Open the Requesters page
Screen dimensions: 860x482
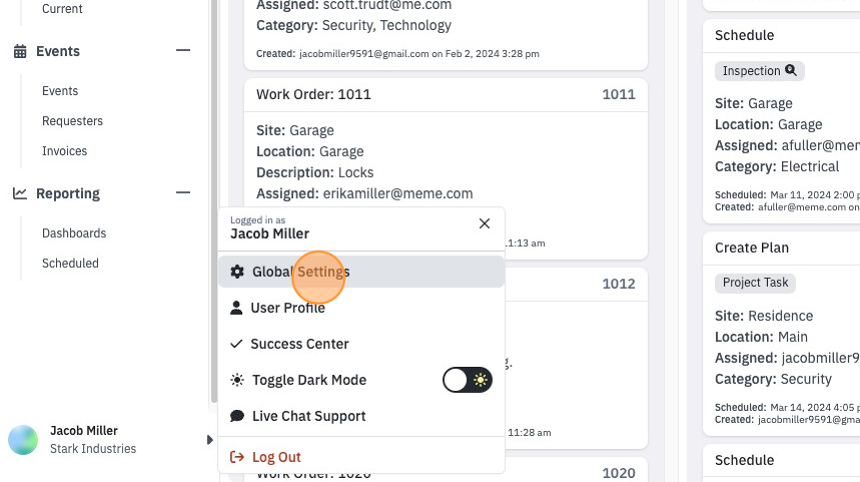72,121
